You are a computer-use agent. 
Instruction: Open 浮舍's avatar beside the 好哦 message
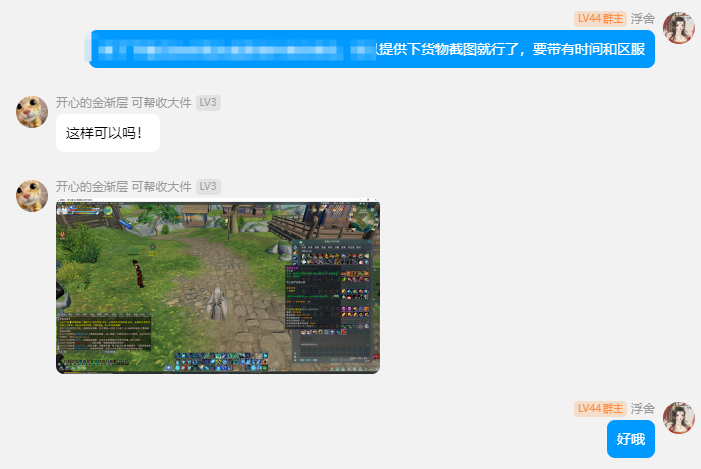coord(679,418)
